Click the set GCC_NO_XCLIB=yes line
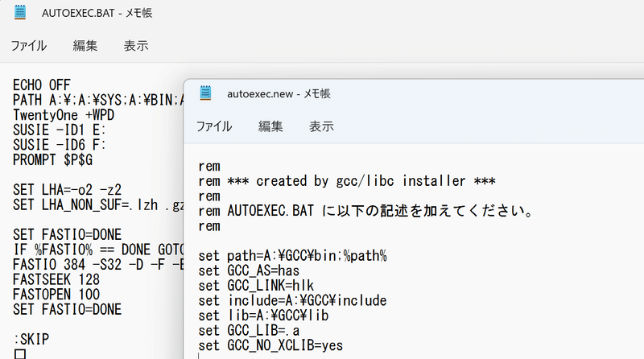The image size is (644, 359). pyautogui.click(x=270, y=345)
